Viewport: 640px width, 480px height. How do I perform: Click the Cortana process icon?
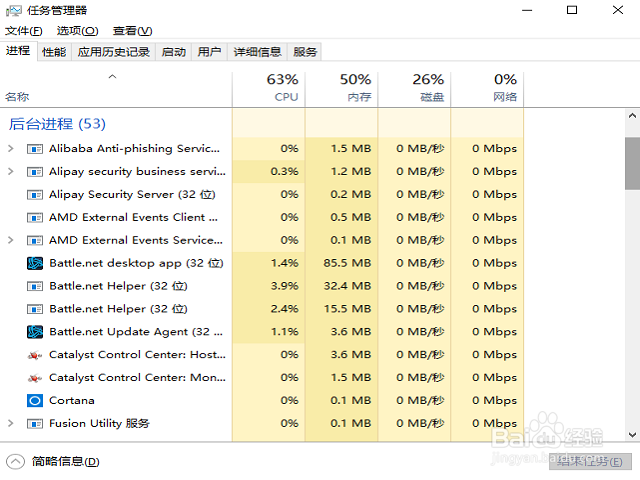coord(34,401)
